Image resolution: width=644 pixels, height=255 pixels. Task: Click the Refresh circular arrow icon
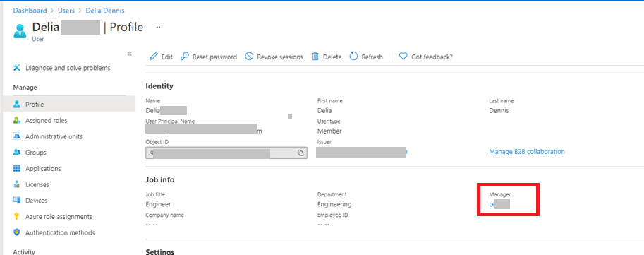[353, 57]
